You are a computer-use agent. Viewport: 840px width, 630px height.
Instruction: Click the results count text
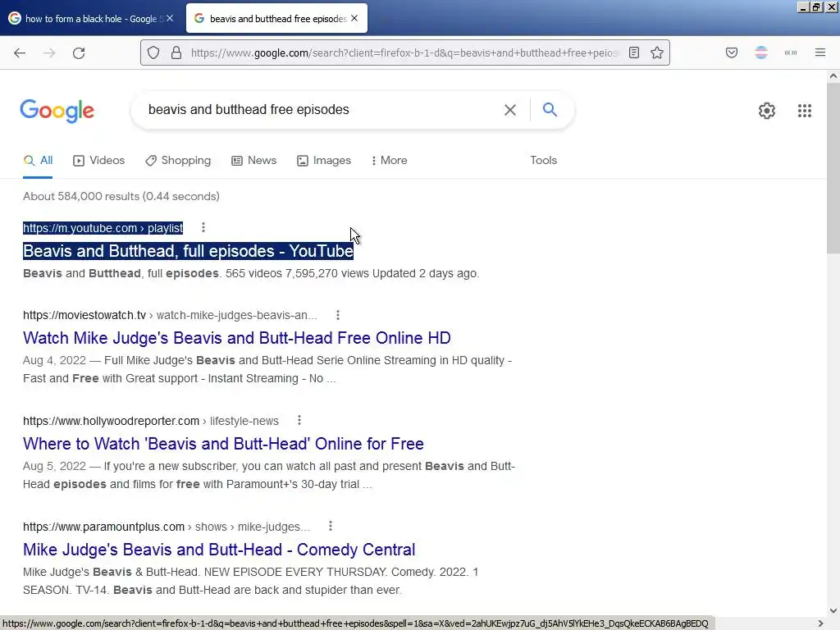point(121,196)
